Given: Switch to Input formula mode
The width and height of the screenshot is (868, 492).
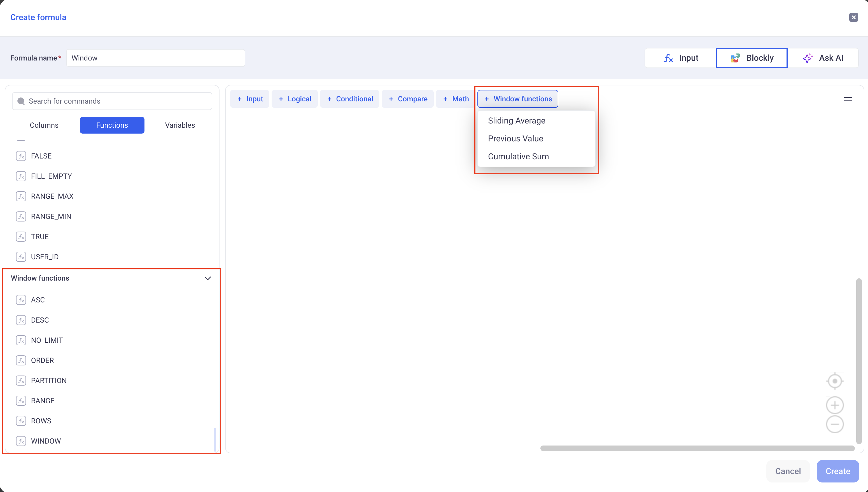Looking at the screenshot, I should (x=680, y=58).
